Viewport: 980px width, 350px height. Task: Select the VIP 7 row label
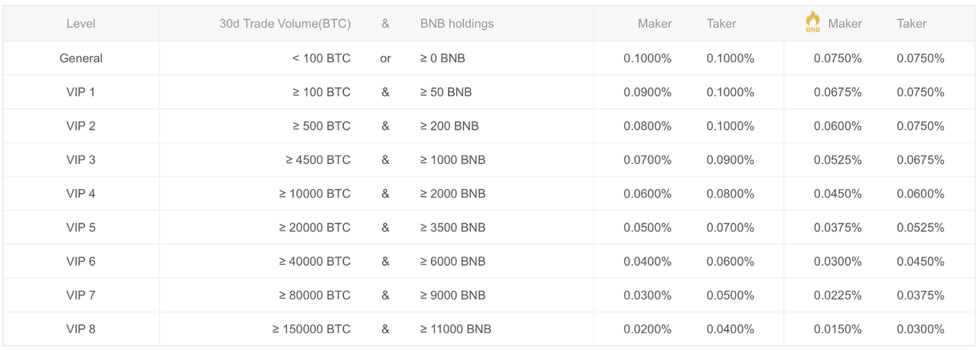(81, 295)
